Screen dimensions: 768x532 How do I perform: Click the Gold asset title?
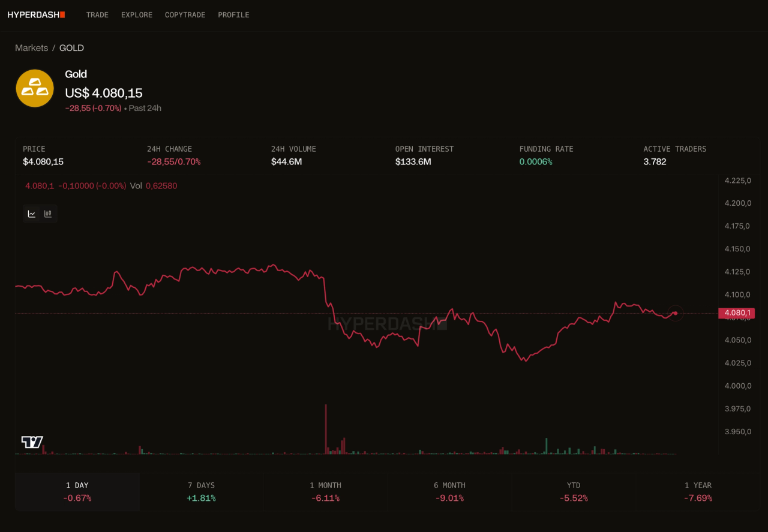point(76,74)
